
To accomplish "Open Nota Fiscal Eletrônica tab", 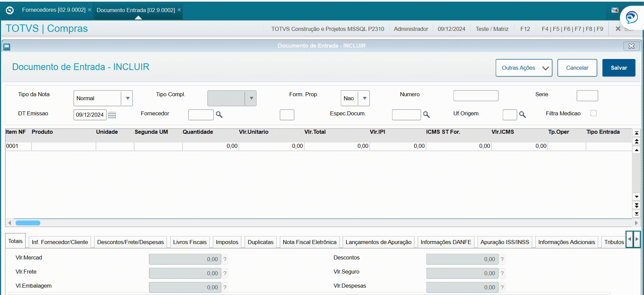I will (x=310, y=242).
